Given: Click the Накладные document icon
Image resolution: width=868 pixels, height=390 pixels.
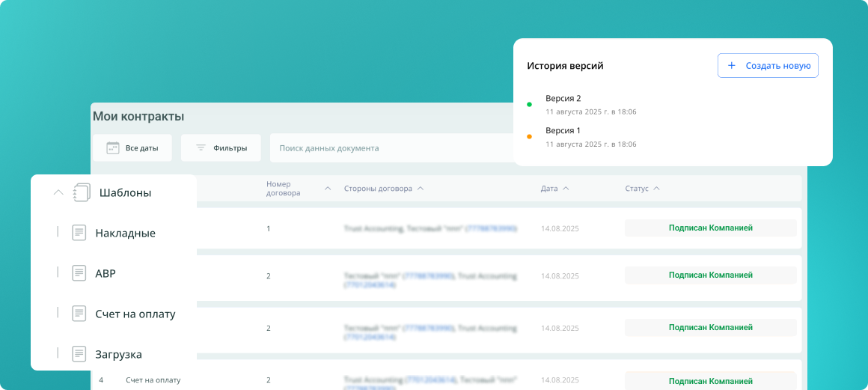Looking at the screenshot, I should click(x=79, y=233).
